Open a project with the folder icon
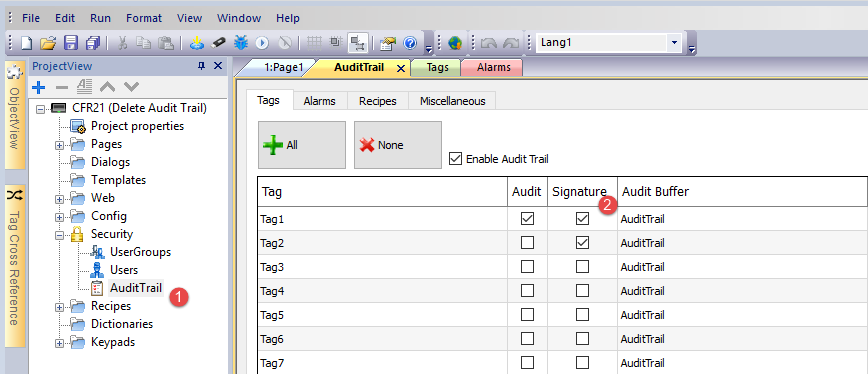 pyautogui.click(x=49, y=43)
